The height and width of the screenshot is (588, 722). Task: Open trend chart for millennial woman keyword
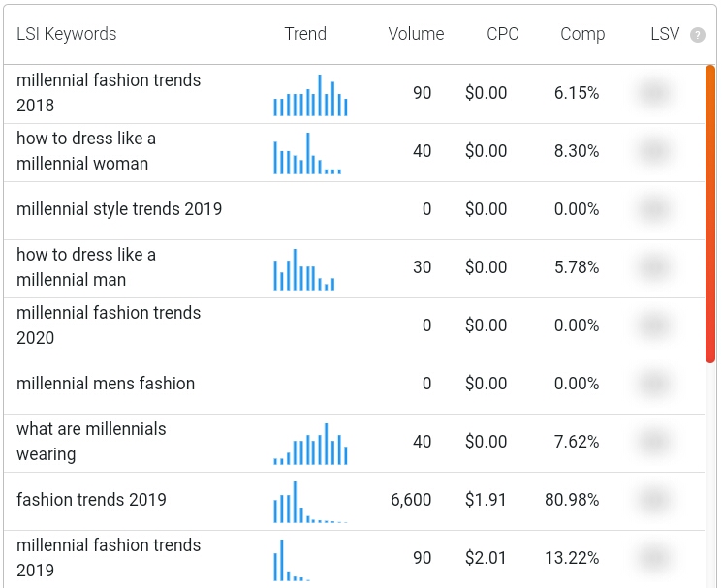pyautogui.click(x=307, y=153)
